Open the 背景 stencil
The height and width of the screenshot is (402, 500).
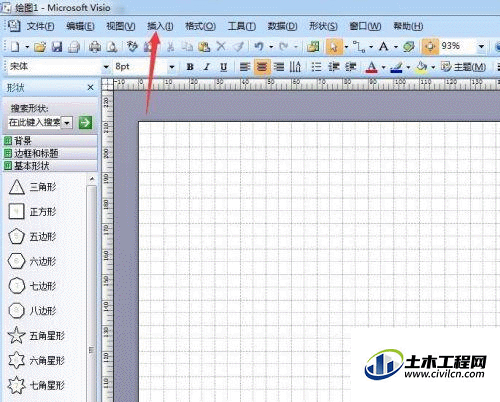(x=50, y=141)
